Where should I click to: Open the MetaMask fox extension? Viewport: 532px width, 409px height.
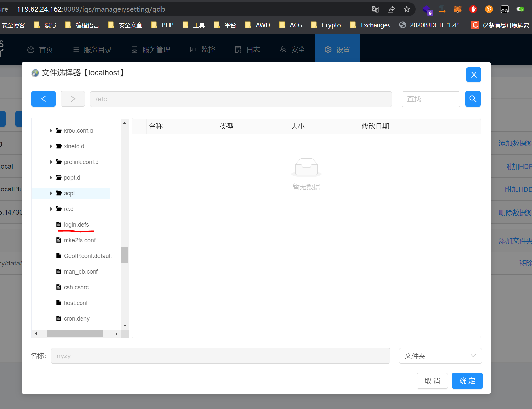tap(458, 9)
